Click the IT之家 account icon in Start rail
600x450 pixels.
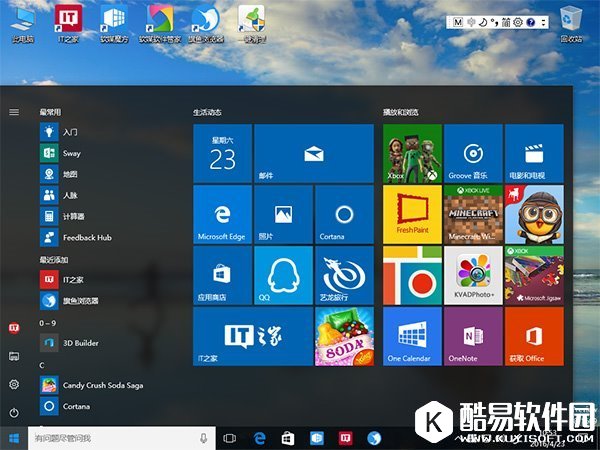[14, 328]
